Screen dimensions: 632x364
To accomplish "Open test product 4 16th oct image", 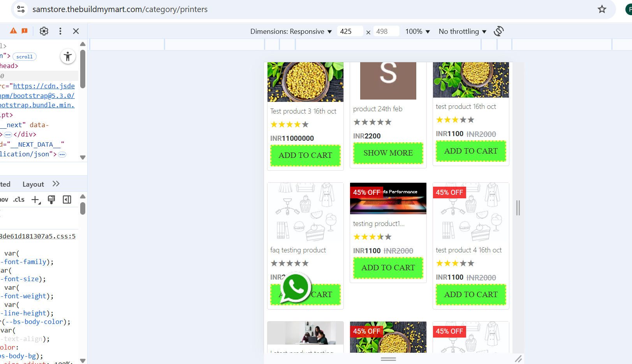I will pos(471,212).
